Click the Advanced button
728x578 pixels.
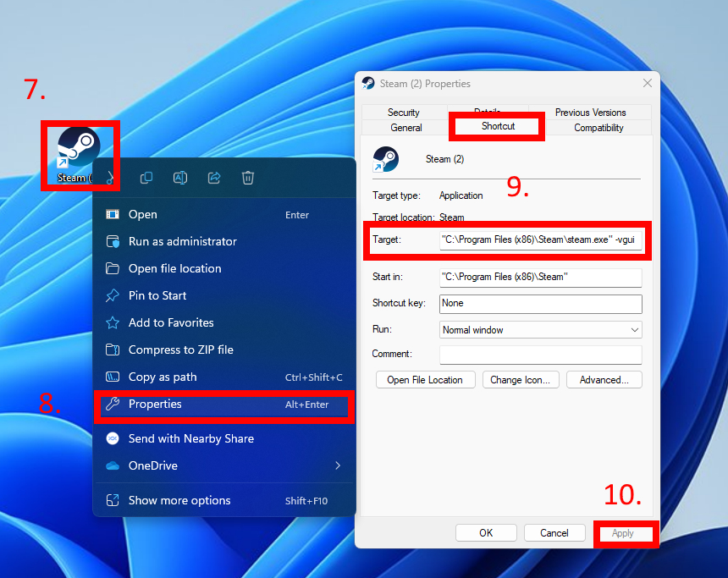604,380
